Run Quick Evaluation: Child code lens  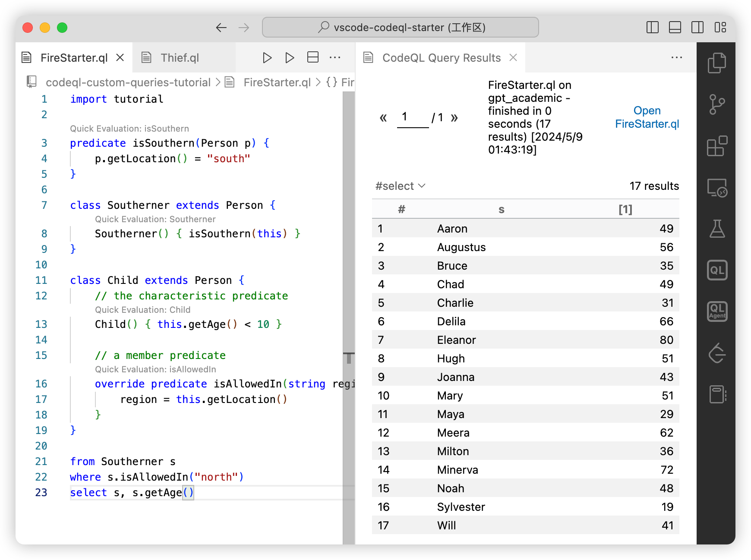tap(142, 310)
